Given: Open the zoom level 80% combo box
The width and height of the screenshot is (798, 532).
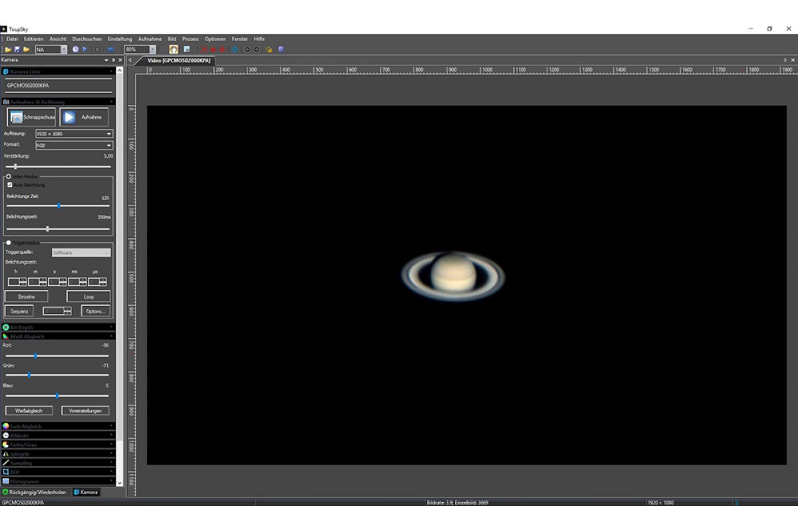Looking at the screenshot, I should 140,49.
